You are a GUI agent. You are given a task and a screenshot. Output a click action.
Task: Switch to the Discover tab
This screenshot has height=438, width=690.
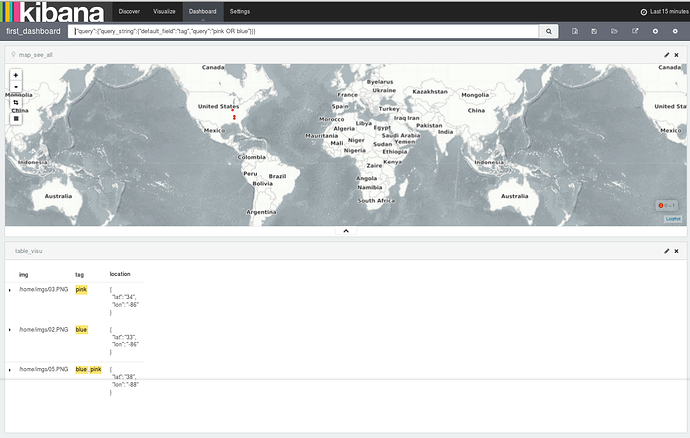tap(129, 11)
